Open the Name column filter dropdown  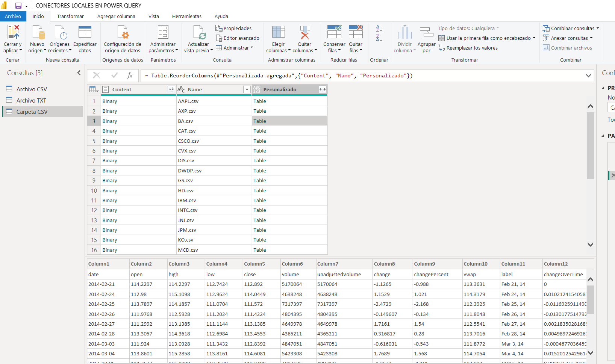[x=247, y=89]
